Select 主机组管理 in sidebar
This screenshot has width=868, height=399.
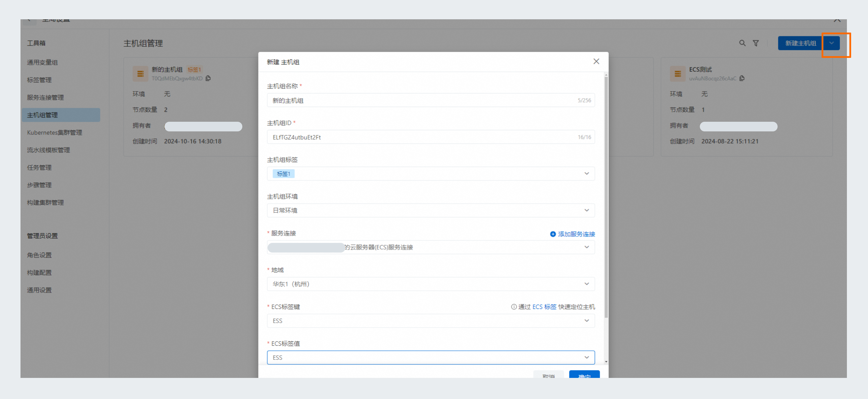(x=61, y=115)
